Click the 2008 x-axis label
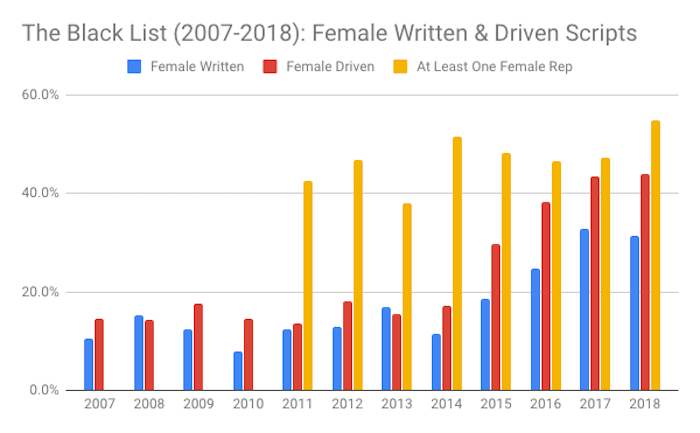 (149, 404)
